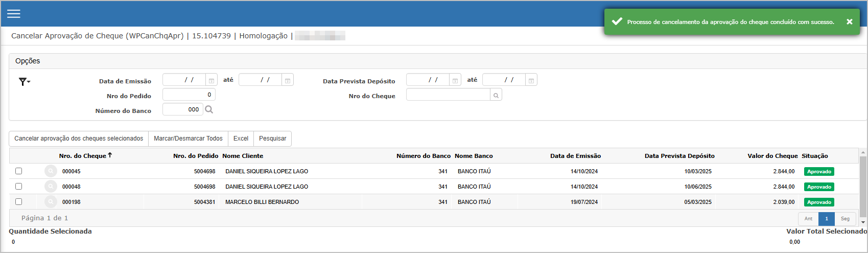Click search icon in Nro do Cheque field

(496, 95)
